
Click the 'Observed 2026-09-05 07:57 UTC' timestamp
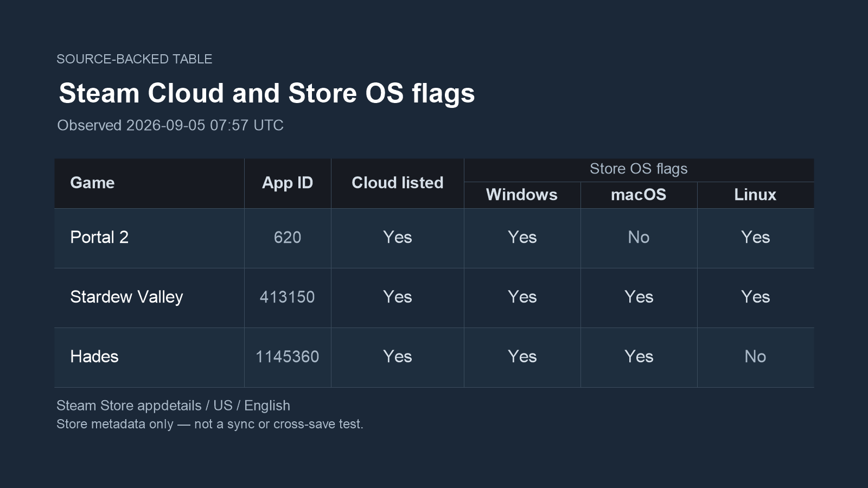(170, 125)
